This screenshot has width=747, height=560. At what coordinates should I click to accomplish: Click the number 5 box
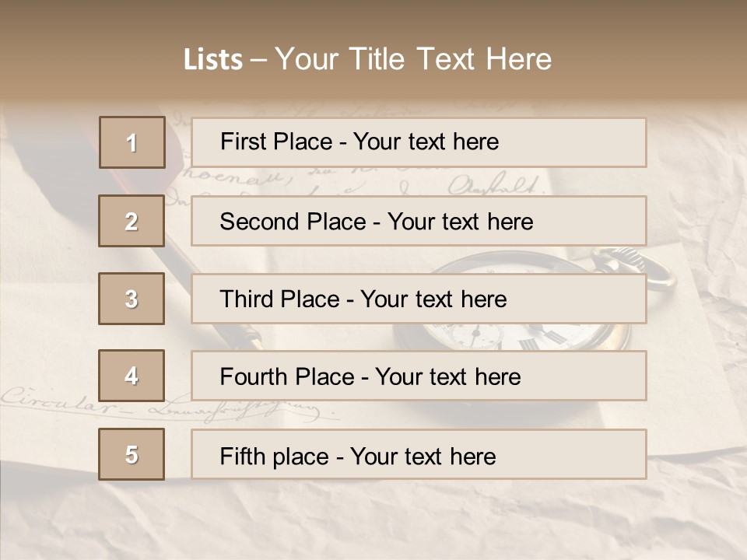[x=132, y=453]
